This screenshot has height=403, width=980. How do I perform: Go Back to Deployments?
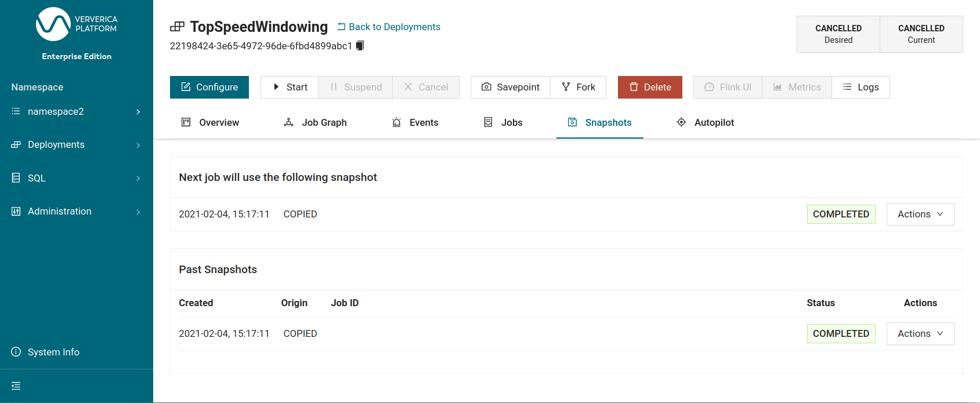(x=389, y=27)
